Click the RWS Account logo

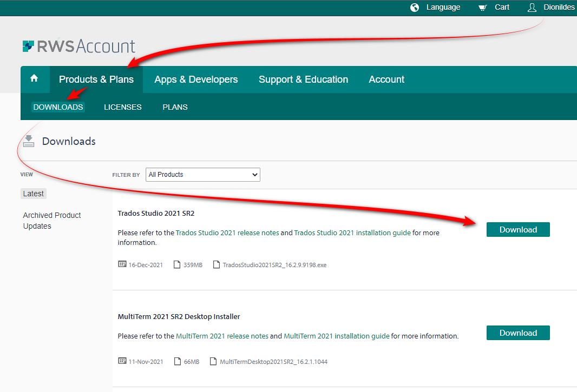(78, 46)
